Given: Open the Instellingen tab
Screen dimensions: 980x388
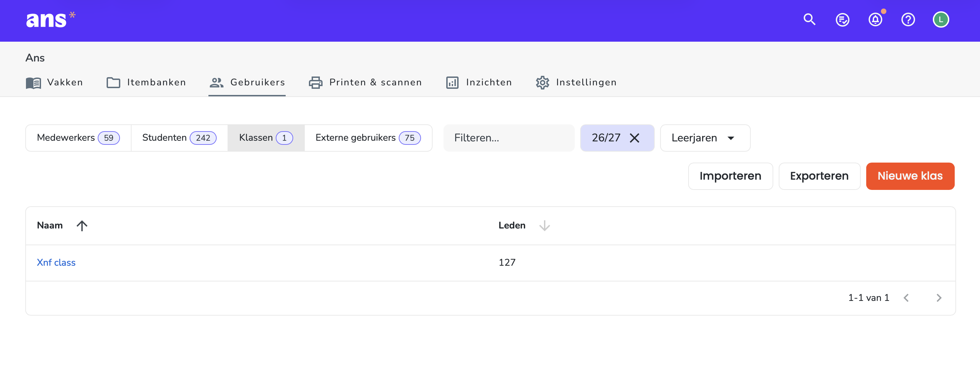Looking at the screenshot, I should pyautogui.click(x=576, y=82).
